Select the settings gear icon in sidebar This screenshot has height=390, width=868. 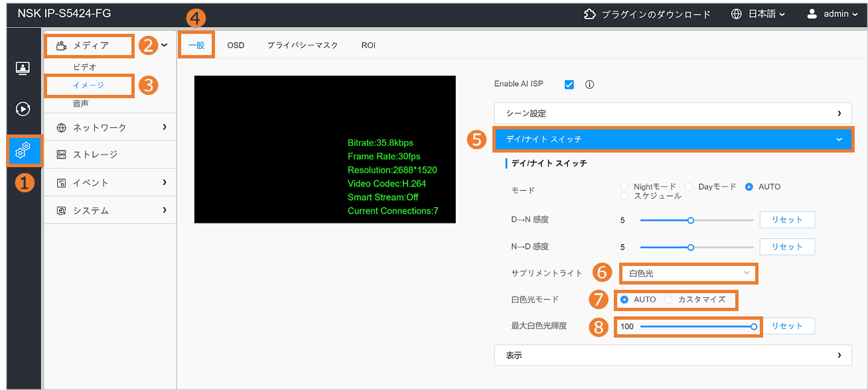(x=23, y=151)
